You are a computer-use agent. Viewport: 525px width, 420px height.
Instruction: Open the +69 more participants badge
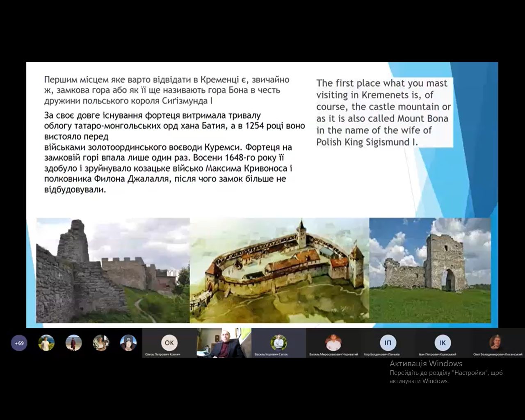pyautogui.click(x=19, y=343)
